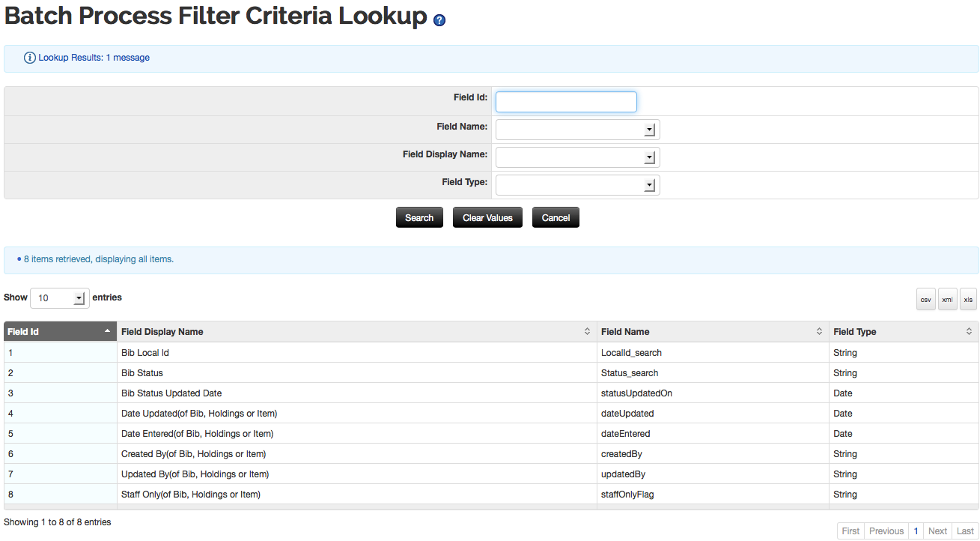Cancel the lookup

(556, 218)
